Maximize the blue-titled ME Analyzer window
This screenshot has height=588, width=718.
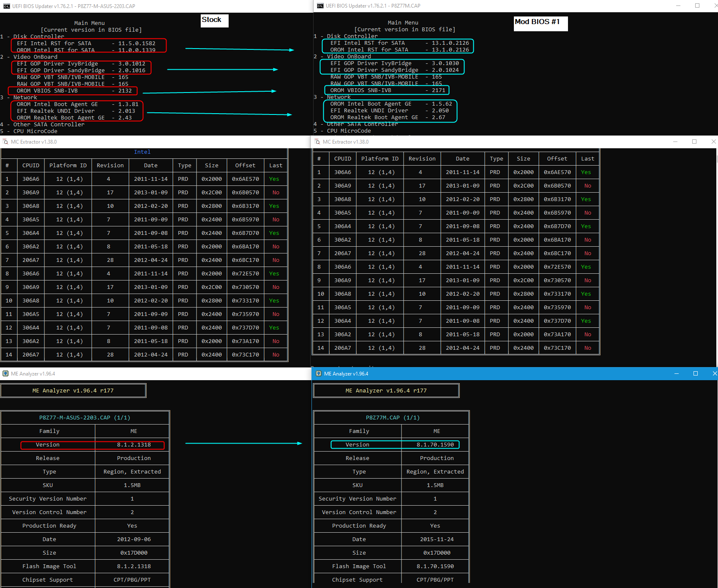coord(696,373)
